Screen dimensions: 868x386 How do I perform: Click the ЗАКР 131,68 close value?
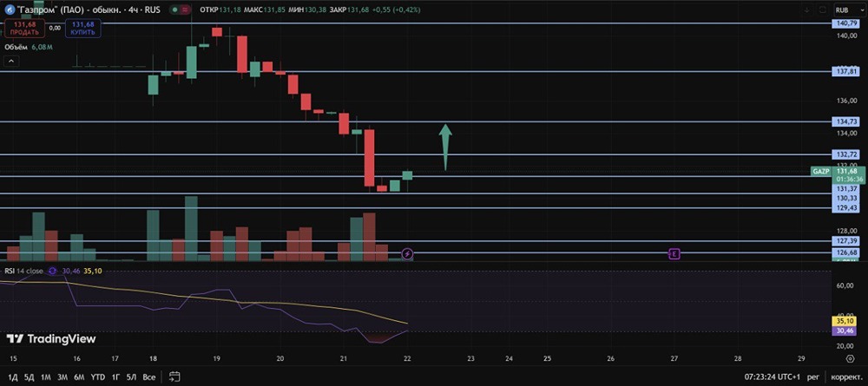tap(348, 10)
